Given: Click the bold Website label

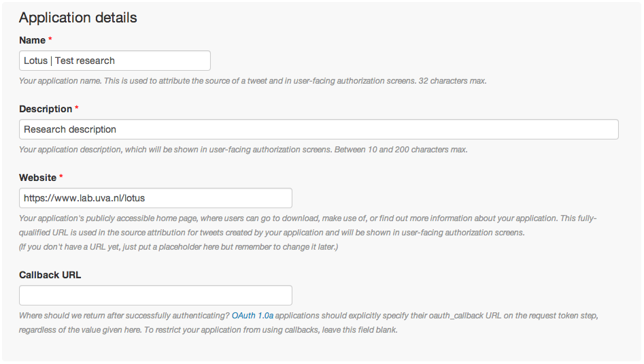Looking at the screenshot, I should [38, 178].
